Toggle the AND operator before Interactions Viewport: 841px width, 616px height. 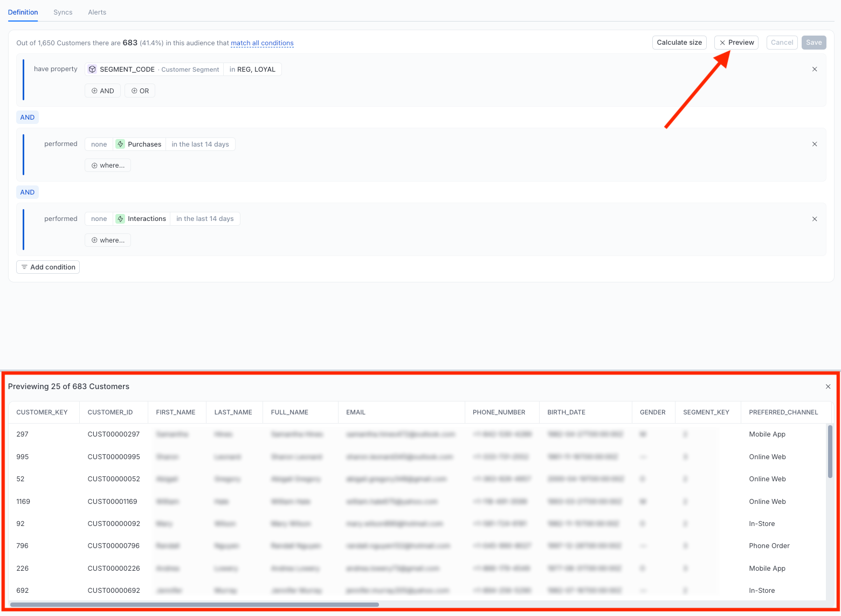point(27,192)
